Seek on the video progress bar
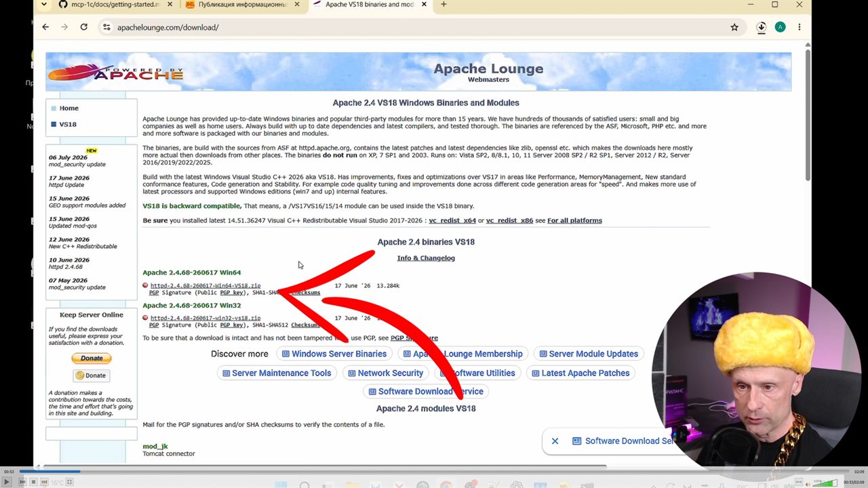 click(434, 472)
